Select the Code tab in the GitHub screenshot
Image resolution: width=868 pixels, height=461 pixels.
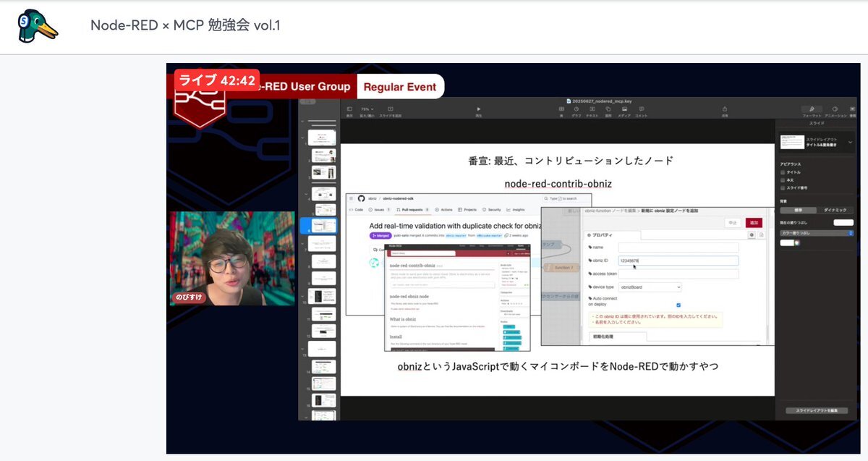coord(357,210)
